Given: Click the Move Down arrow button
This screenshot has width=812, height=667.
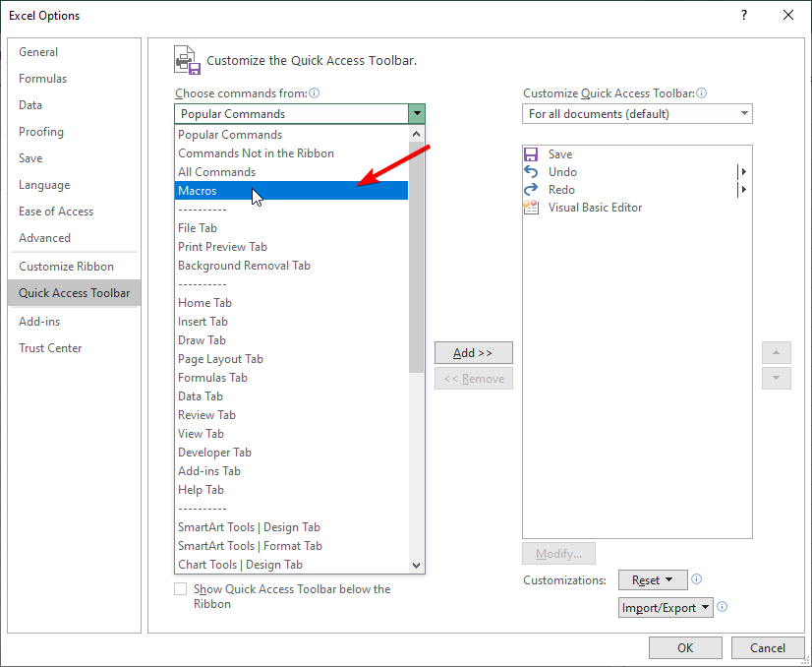Looking at the screenshot, I should pos(776,379).
